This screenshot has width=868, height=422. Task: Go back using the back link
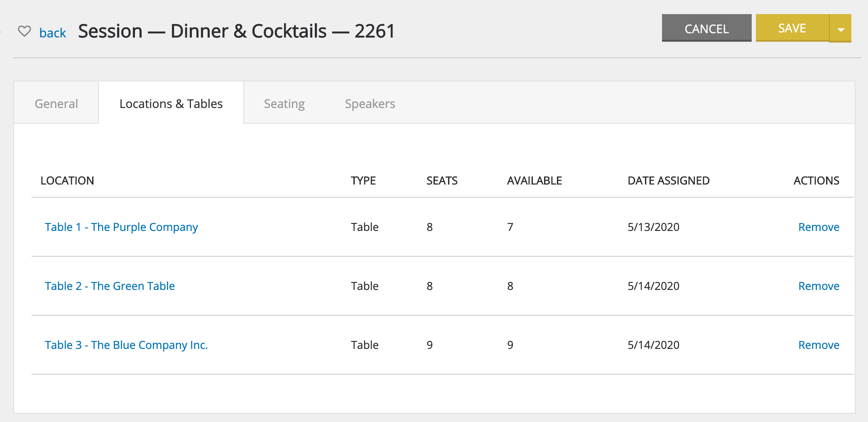click(x=53, y=33)
